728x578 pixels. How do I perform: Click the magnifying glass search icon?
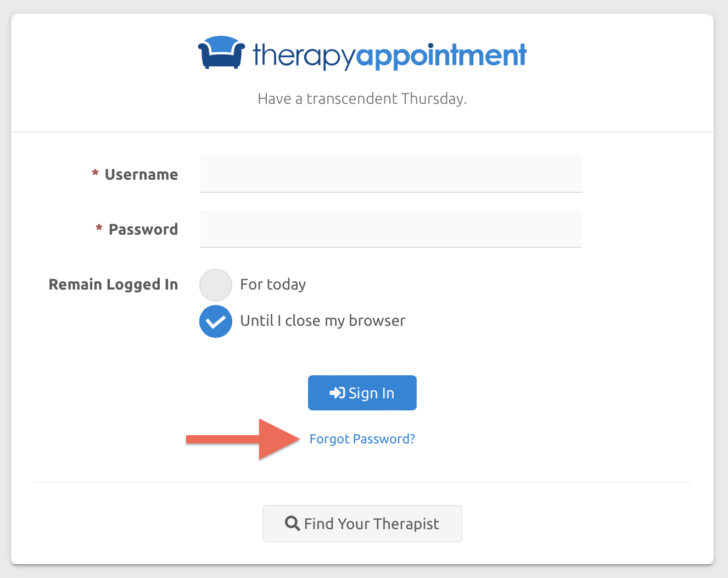coord(292,523)
